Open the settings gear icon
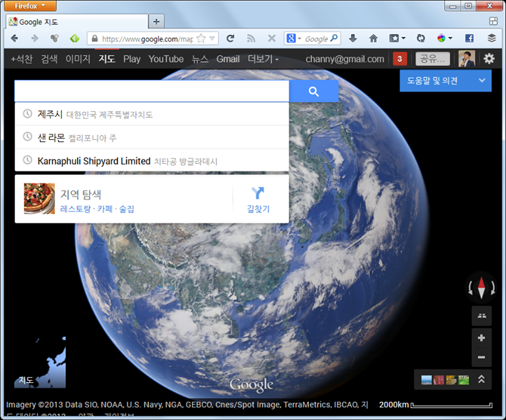Screen dimensions: 506x420 point(489,59)
